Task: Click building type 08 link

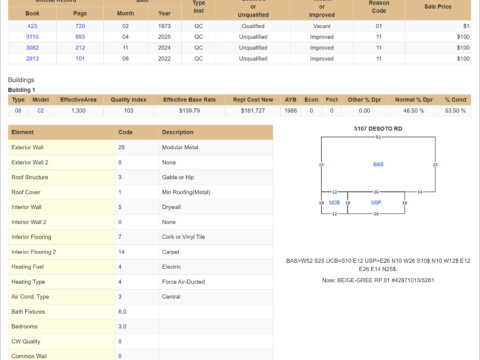Action: (18, 111)
